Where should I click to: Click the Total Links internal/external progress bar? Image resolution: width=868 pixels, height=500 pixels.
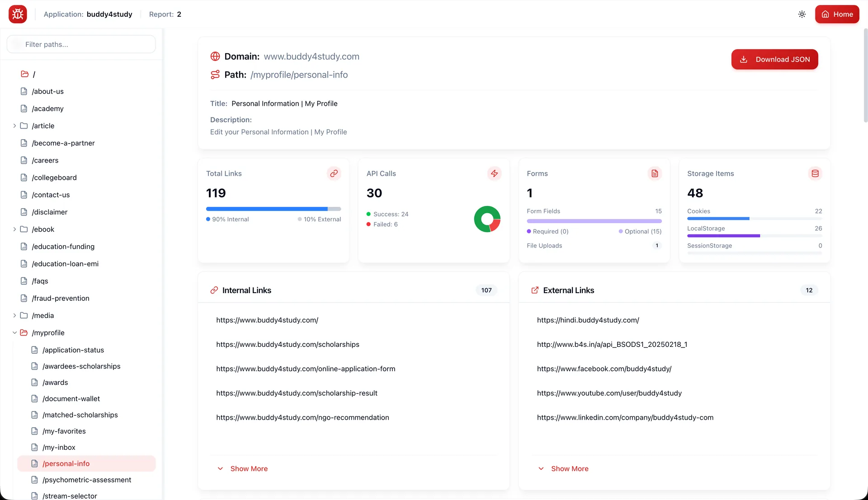pyautogui.click(x=274, y=209)
